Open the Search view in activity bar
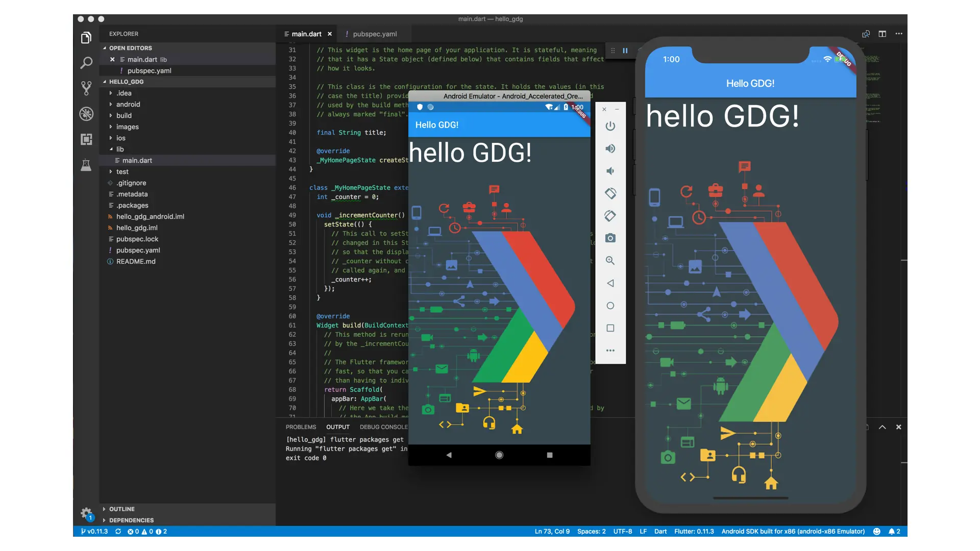Screen dimensions: 980x551 pos(86,63)
